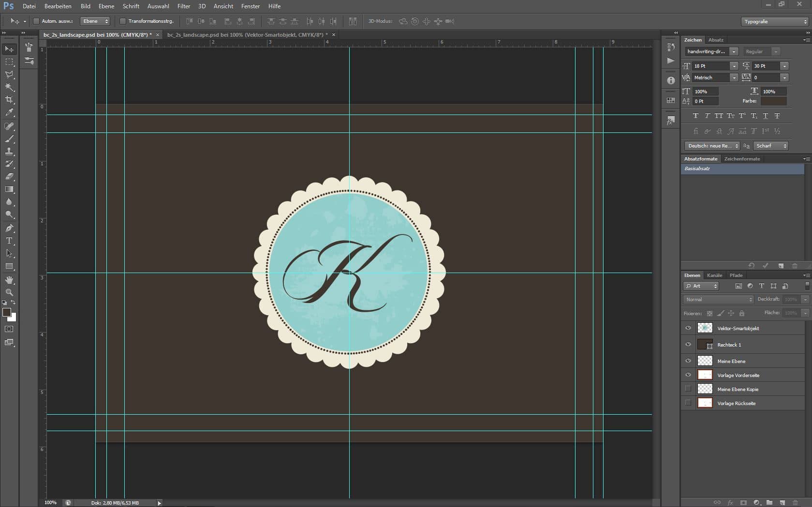This screenshot has height=507, width=812.
Task: Show the Vorlage Rückseite layer
Action: click(688, 403)
